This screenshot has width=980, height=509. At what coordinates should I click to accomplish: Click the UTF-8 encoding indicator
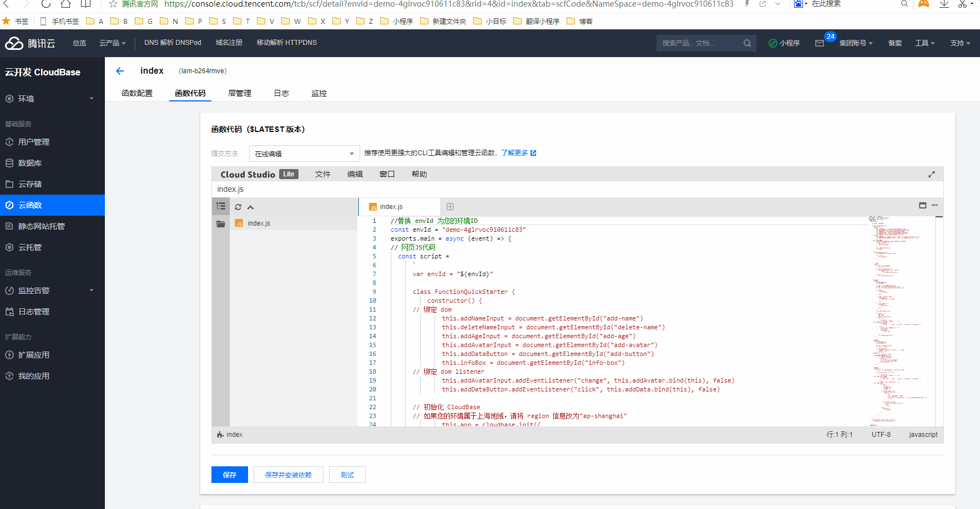tap(881, 435)
